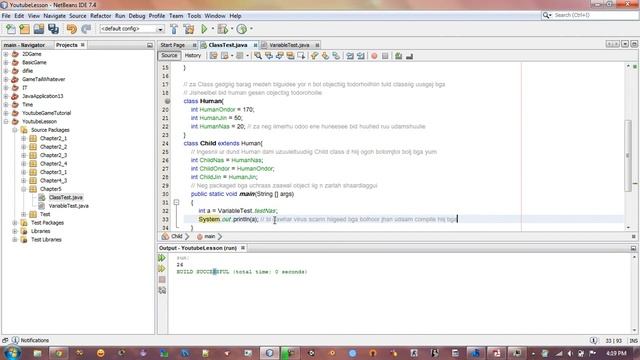The width and height of the screenshot is (640, 360).
Task: Click the Build Project hammer icon
Action: (174, 29)
